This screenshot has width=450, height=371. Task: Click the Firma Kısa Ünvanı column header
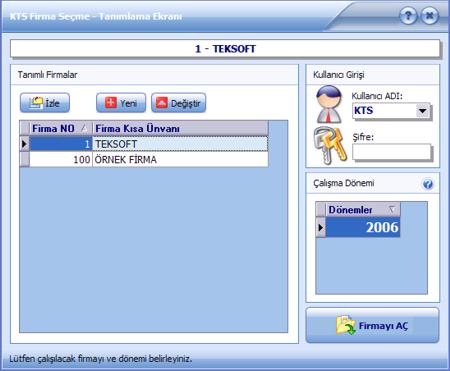click(180, 128)
